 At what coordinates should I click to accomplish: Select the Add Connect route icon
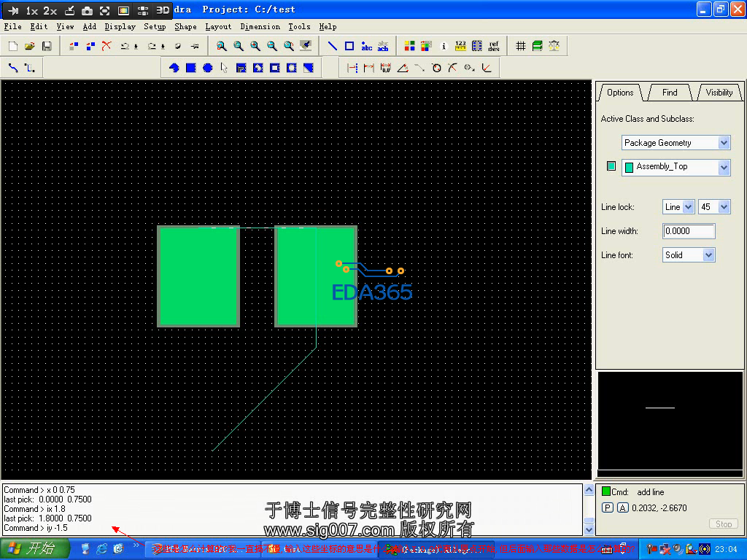13,68
